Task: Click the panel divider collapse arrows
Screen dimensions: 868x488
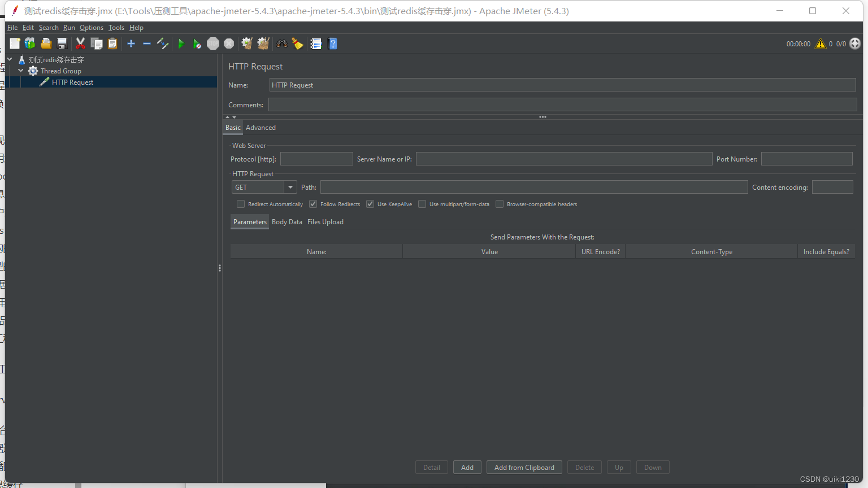Action: [x=231, y=117]
